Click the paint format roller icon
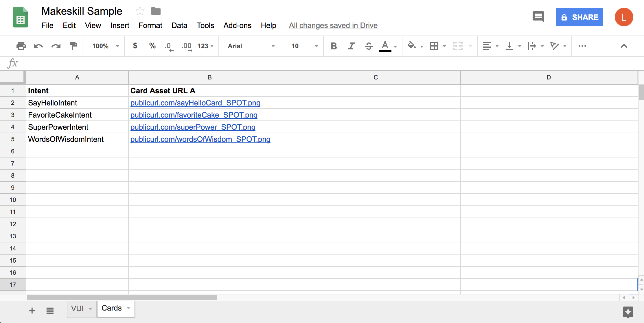The image size is (644, 323). pos(73,46)
